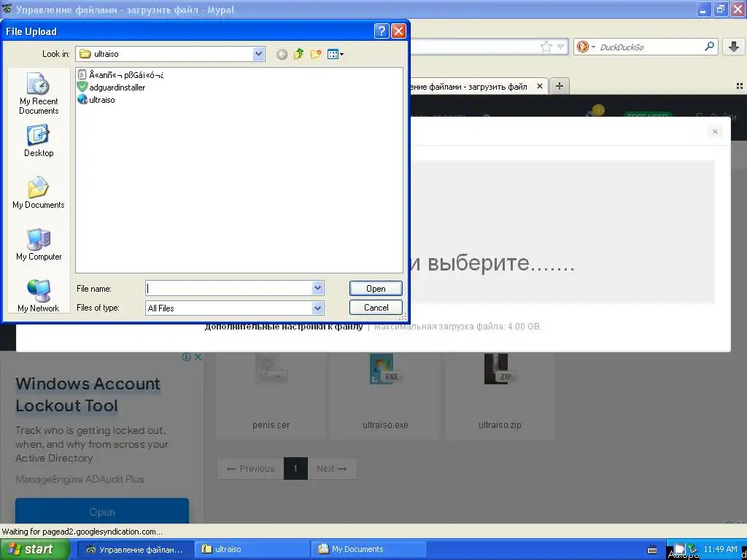747x560 pixels.
Task: Click the tab list icon at far right
Action: [740, 86]
